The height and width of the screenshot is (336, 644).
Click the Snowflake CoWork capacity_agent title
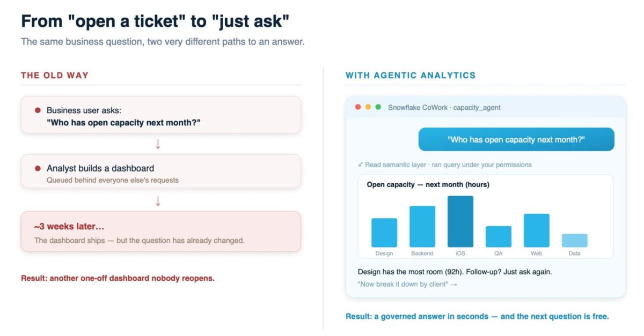click(x=444, y=107)
